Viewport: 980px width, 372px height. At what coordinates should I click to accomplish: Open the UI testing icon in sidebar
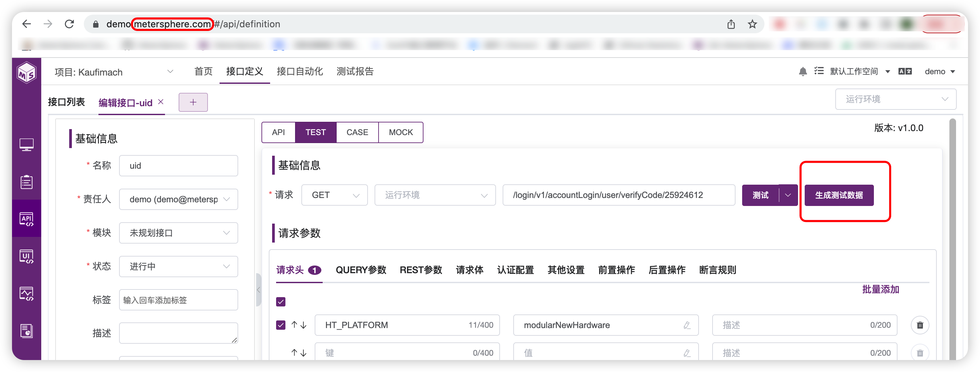point(26,256)
